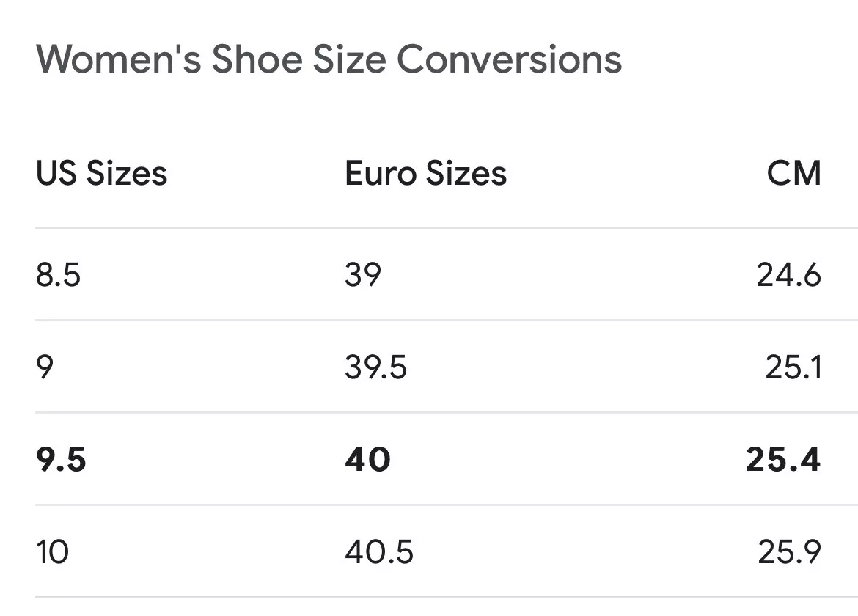Click the word Conversions in the title
858x616 pixels.
510,59
